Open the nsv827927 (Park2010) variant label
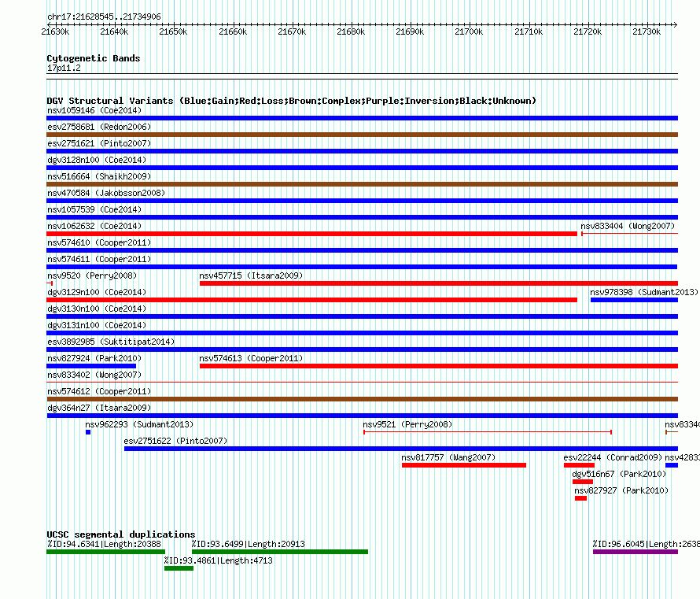 pyautogui.click(x=621, y=490)
